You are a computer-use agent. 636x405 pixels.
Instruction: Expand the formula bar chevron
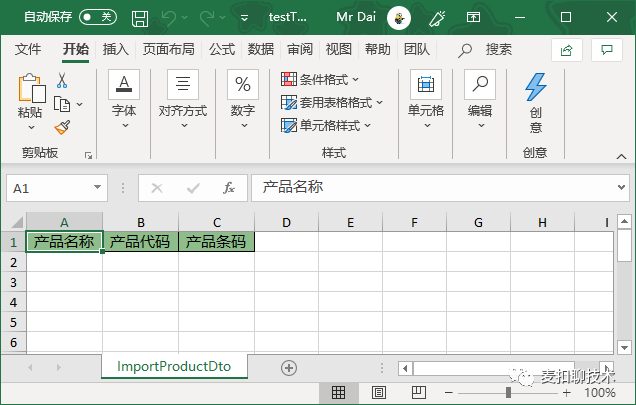coord(621,187)
